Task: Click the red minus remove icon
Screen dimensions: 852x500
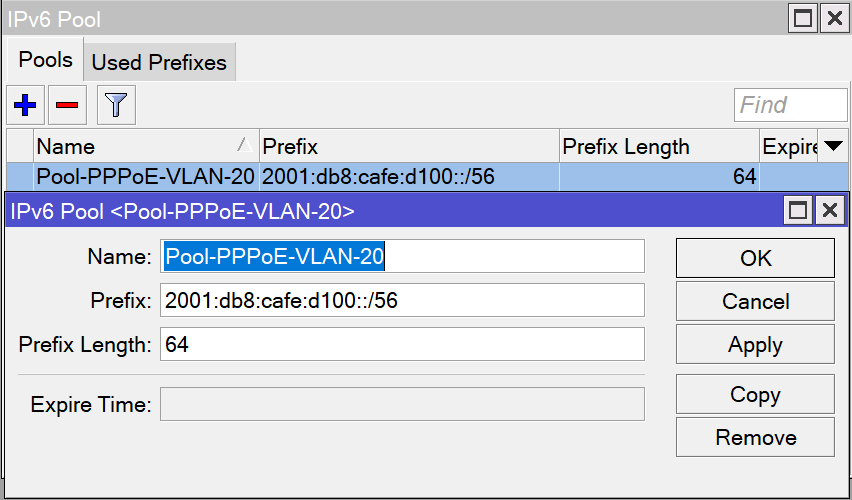Action: coord(67,105)
